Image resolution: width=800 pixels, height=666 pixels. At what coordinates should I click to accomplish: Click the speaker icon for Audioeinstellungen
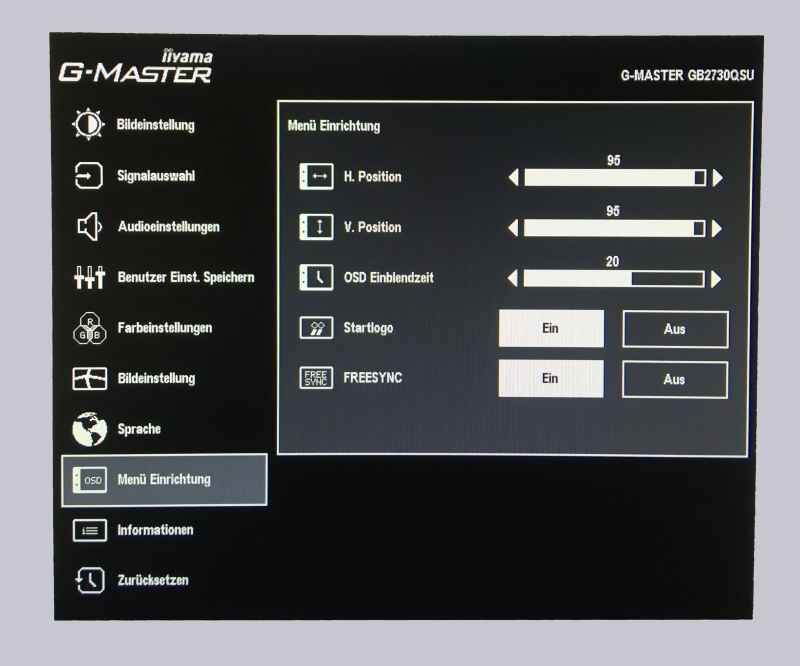90,226
